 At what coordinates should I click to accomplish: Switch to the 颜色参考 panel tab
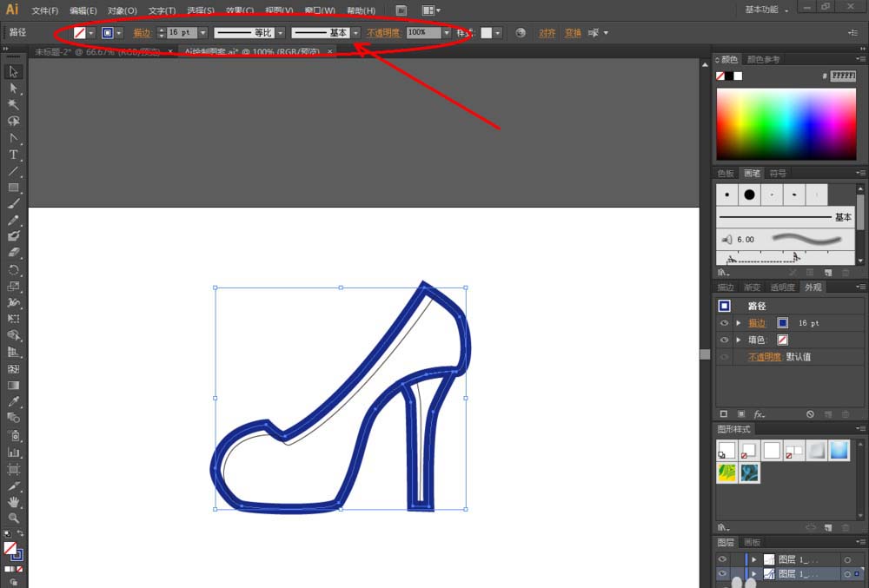(763, 59)
